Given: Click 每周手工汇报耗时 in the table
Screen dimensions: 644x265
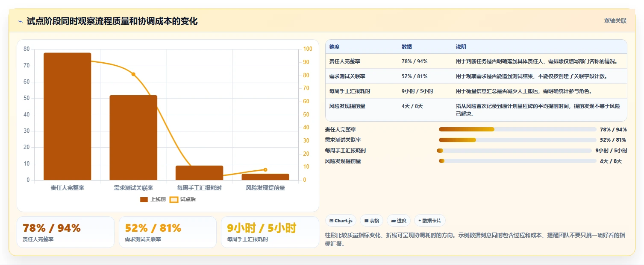Looking at the screenshot, I should point(350,91).
